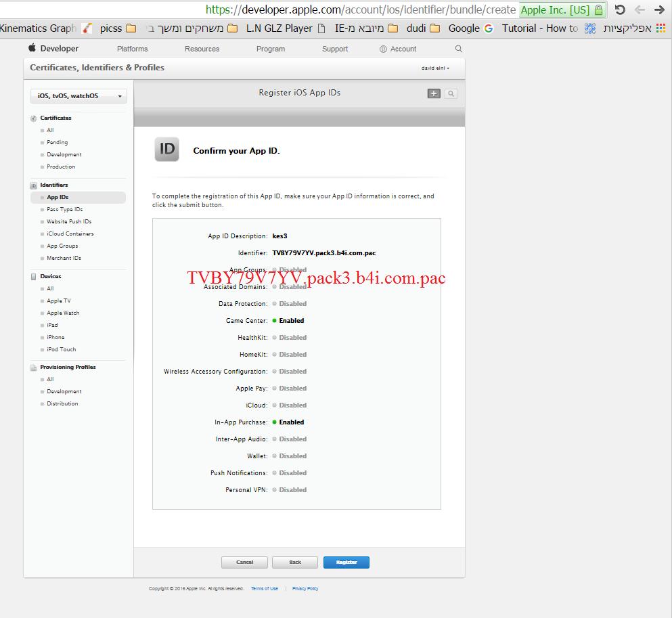This screenshot has width=672, height=618.
Task: Select iPhone devices
Action: point(55,337)
